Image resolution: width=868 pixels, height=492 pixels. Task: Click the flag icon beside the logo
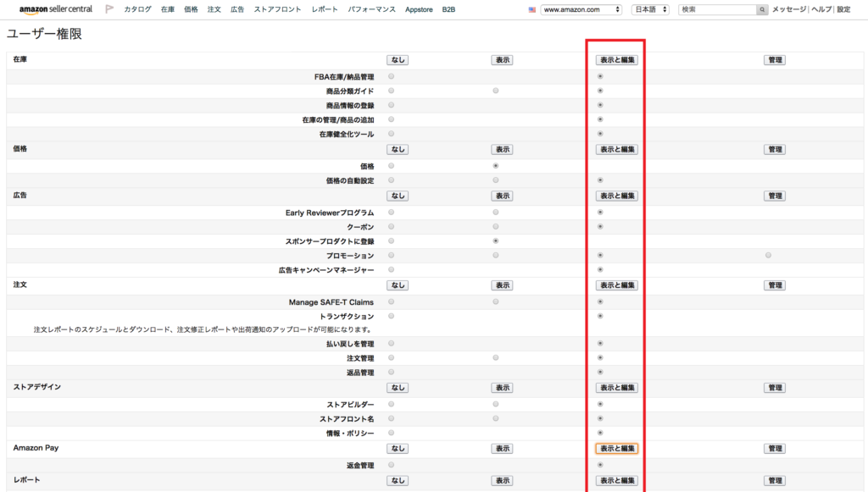pos(109,8)
